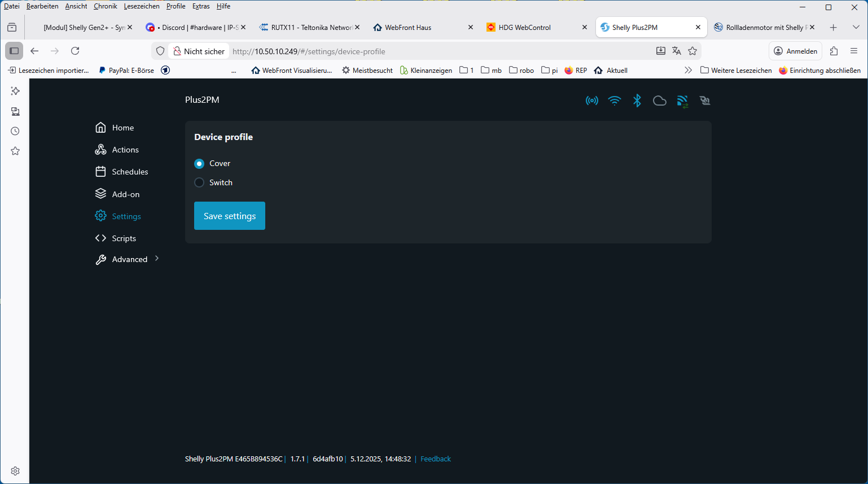Open the Scripts section
The width and height of the screenshot is (868, 484).
point(124,238)
